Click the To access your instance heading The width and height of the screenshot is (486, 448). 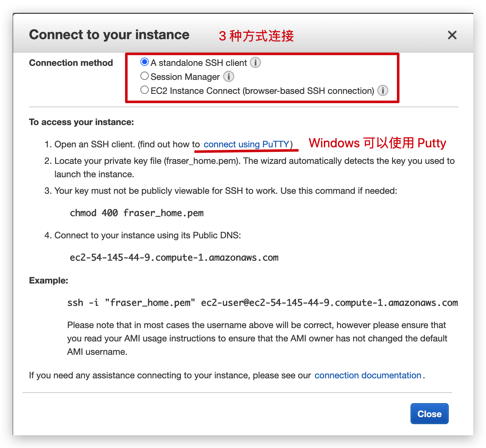[x=82, y=122]
